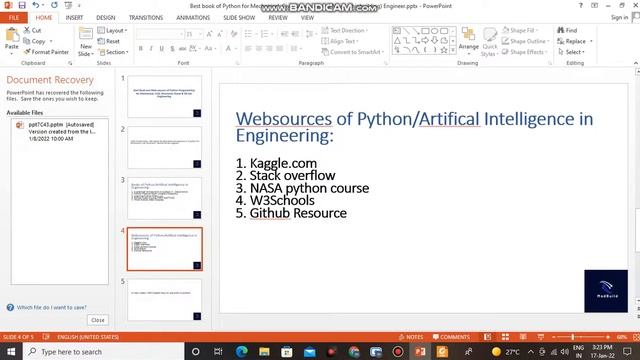Undo the last action

(x=36, y=5)
